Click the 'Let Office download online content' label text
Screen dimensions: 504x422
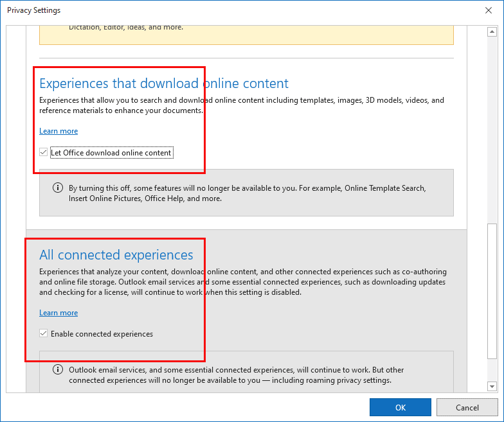click(111, 153)
